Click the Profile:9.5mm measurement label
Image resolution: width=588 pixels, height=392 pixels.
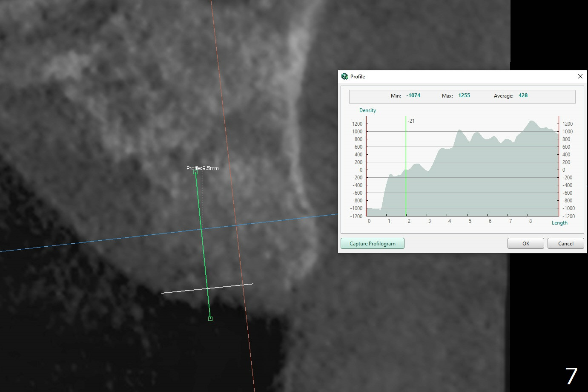tap(203, 168)
